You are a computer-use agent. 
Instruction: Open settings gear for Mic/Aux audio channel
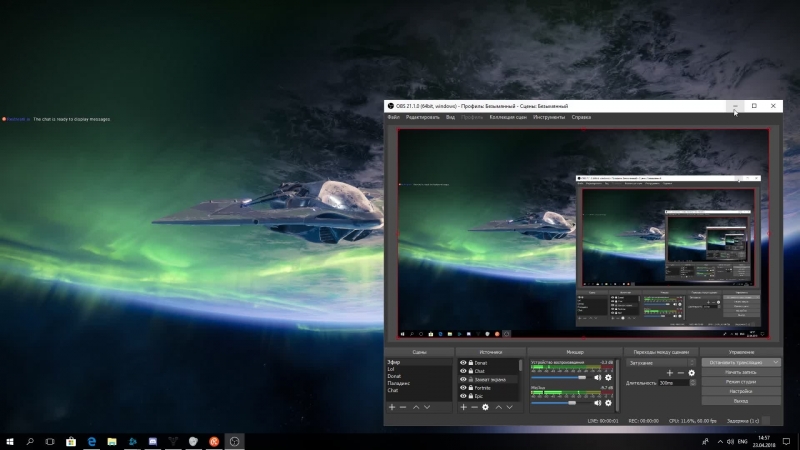[x=608, y=403]
